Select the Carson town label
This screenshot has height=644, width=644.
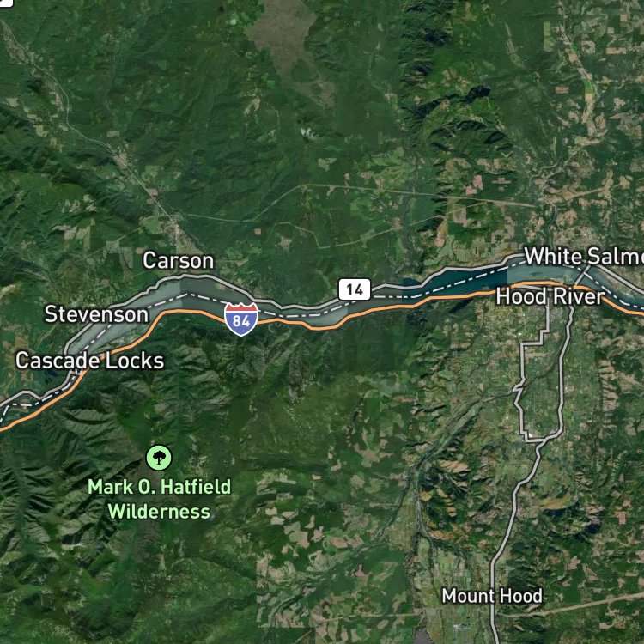coord(179,261)
